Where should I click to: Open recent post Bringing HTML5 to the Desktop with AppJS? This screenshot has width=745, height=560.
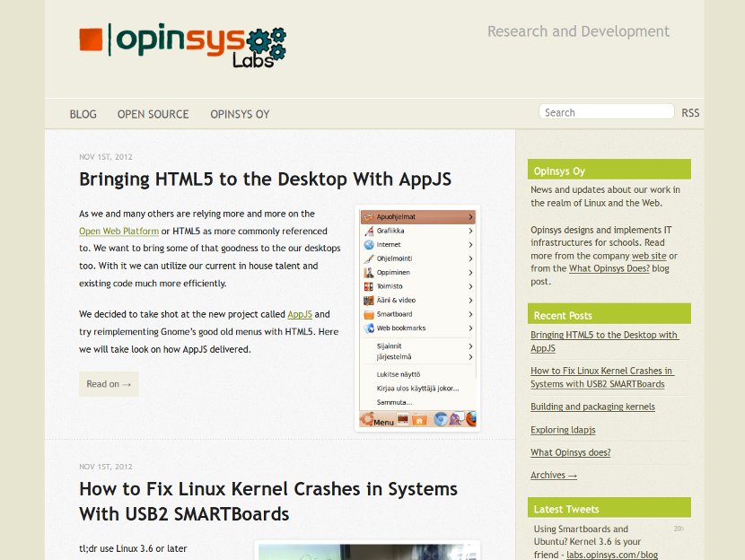pos(604,342)
